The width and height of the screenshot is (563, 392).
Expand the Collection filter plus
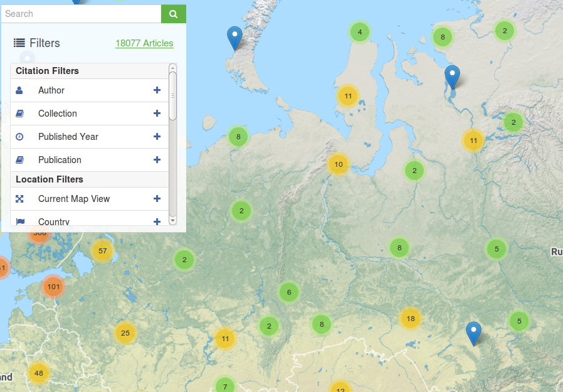pyautogui.click(x=157, y=114)
